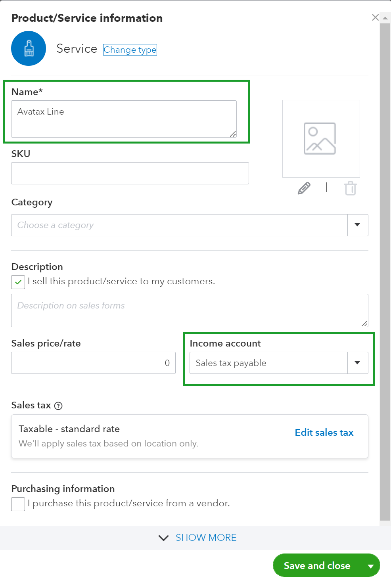Open the Choose a category dropdown
Viewport: 391px width, 588px height.
coord(357,225)
